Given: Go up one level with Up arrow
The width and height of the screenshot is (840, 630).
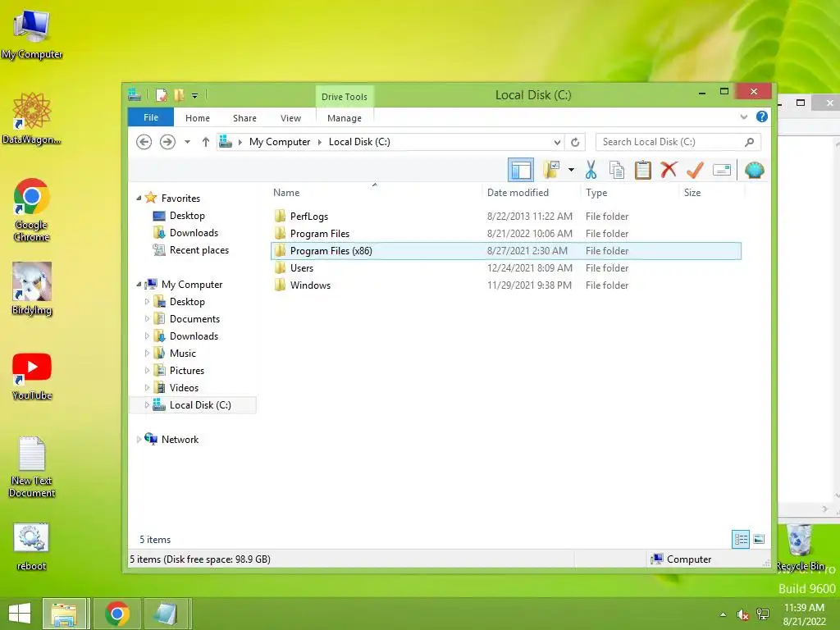Looking at the screenshot, I should [x=206, y=142].
